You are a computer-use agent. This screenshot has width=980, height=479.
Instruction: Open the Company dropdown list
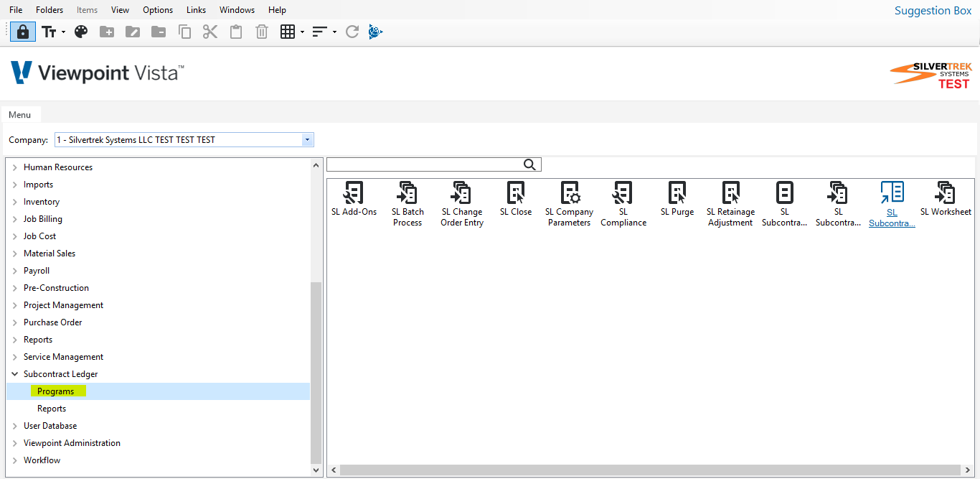[308, 140]
